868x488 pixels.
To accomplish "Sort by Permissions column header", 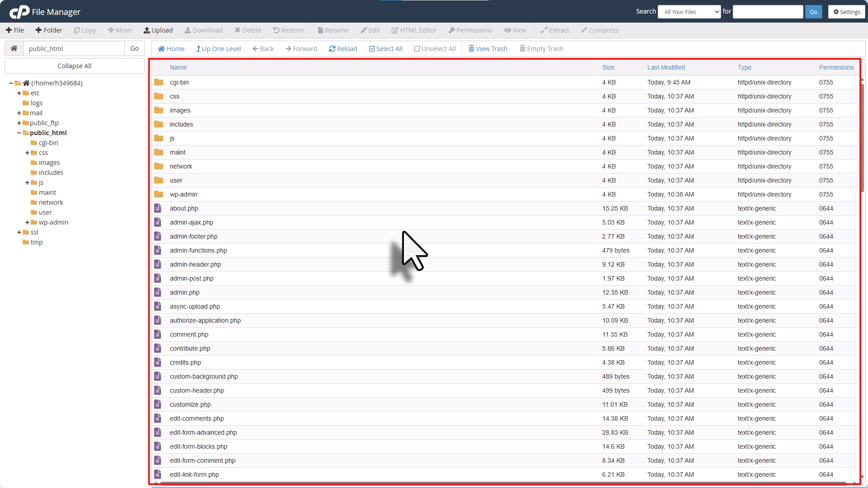I will [x=836, y=67].
